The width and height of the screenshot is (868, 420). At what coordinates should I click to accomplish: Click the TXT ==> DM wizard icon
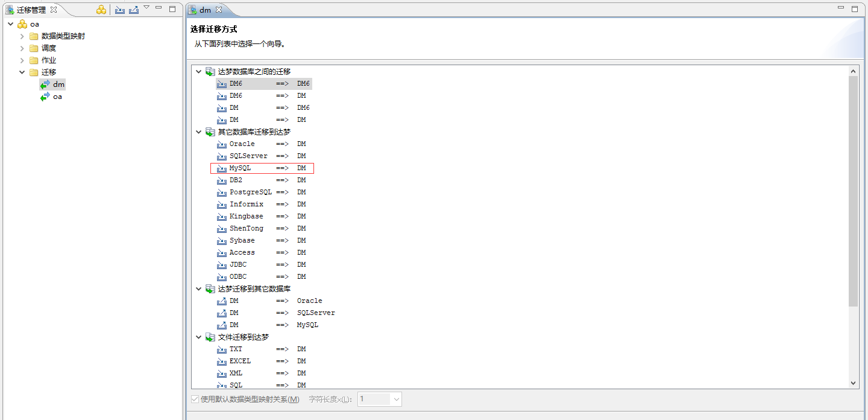click(x=222, y=349)
